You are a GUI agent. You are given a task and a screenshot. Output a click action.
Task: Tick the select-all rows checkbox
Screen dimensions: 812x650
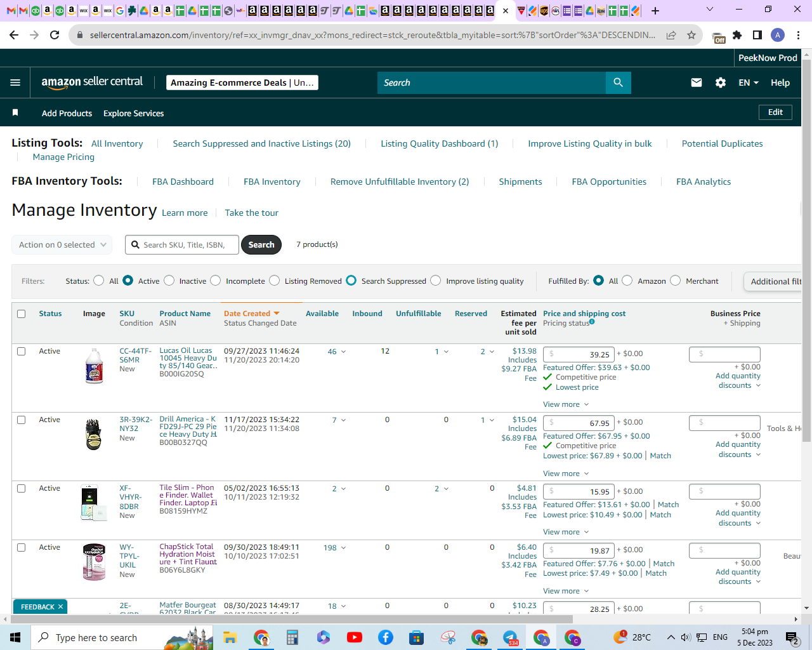[x=22, y=314]
